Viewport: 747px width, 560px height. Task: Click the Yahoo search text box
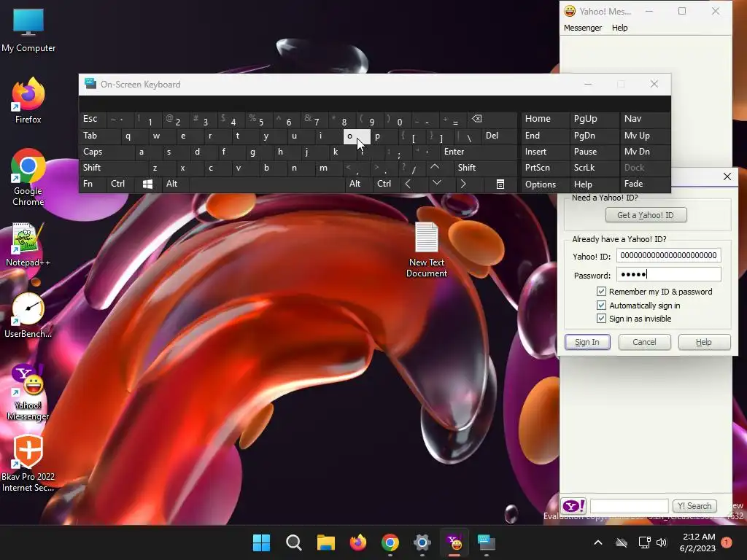tap(629, 506)
